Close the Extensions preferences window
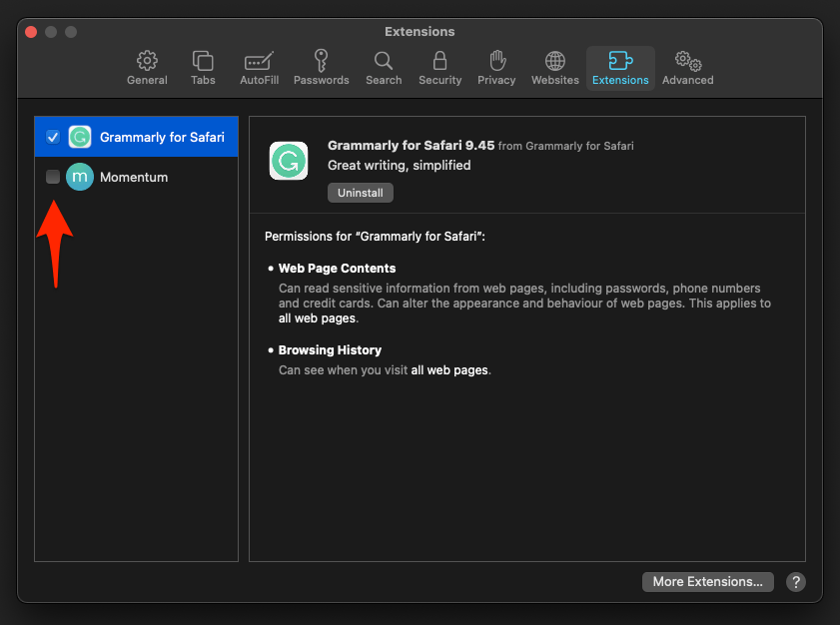This screenshot has height=625, width=840. [x=31, y=32]
